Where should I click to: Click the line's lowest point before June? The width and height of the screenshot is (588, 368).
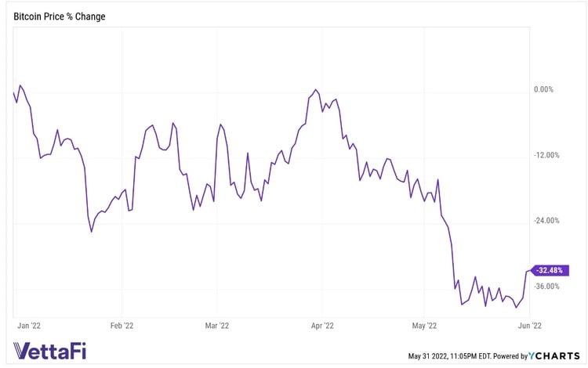(516, 308)
